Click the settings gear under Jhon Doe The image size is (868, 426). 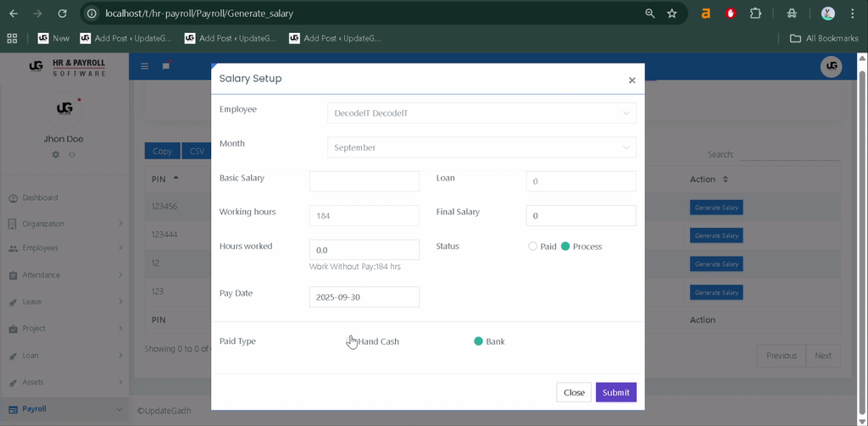pos(55,155)
